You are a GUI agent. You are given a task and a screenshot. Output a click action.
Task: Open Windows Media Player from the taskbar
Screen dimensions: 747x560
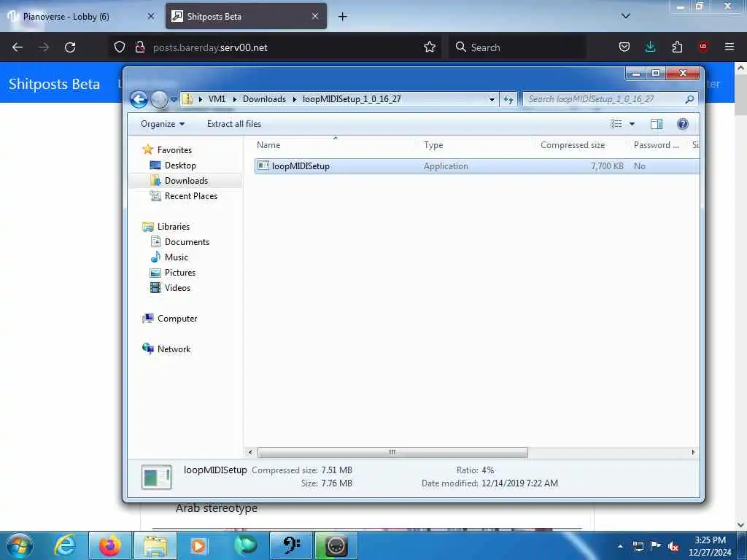tap(199, 545)
